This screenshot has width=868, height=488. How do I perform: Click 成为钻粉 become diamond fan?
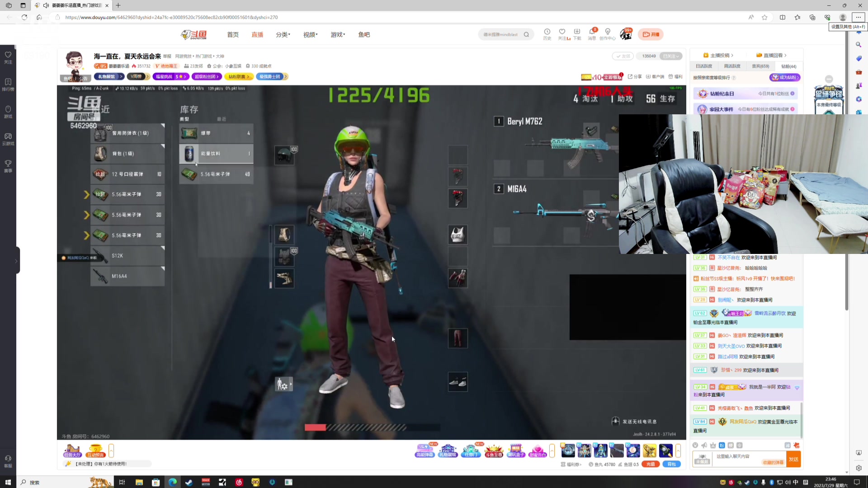point(785,77)
